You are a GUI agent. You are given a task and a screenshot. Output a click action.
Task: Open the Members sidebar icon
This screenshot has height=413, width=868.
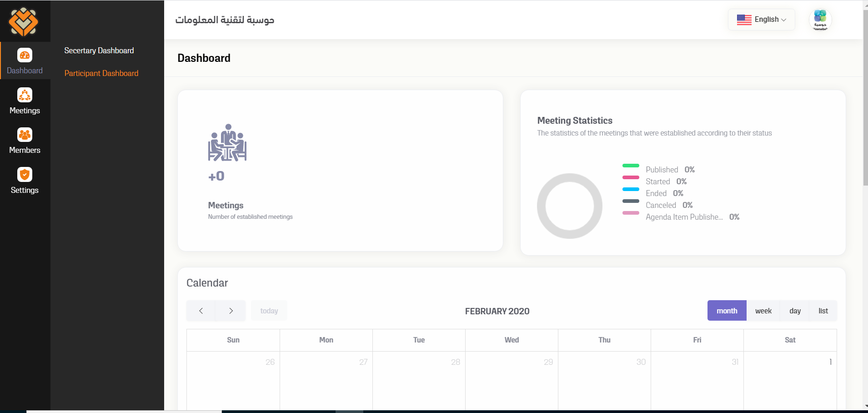[25, 135]
